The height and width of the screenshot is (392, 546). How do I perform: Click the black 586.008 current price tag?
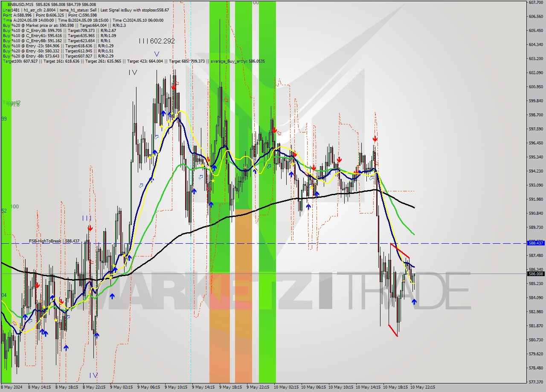(x=536, y=274)
